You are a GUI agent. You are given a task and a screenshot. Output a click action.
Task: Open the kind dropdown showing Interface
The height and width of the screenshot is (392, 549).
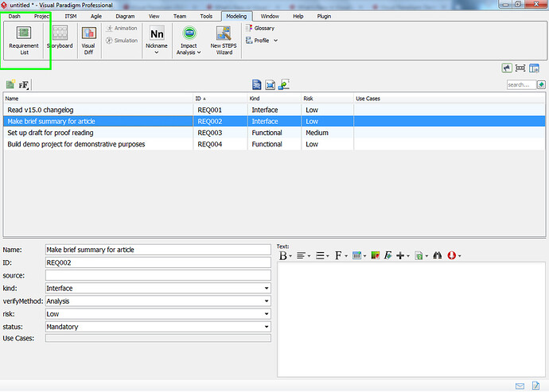(x=158, y=288)
